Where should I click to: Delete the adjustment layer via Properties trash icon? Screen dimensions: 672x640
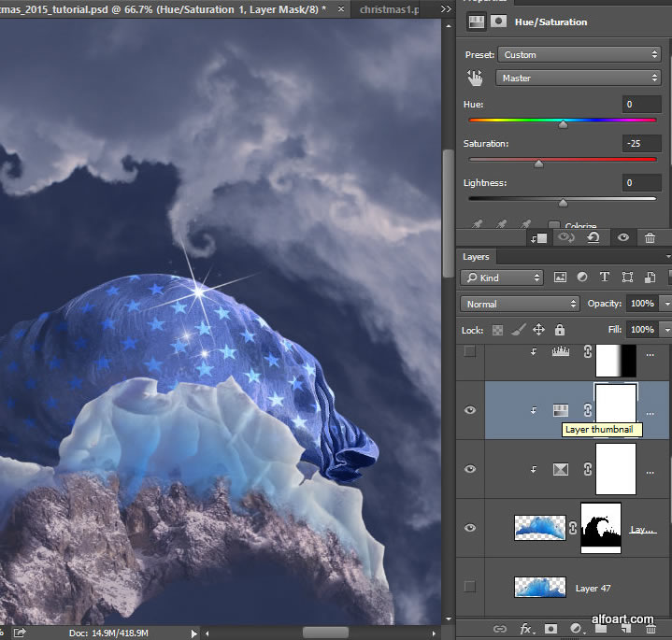650,238
